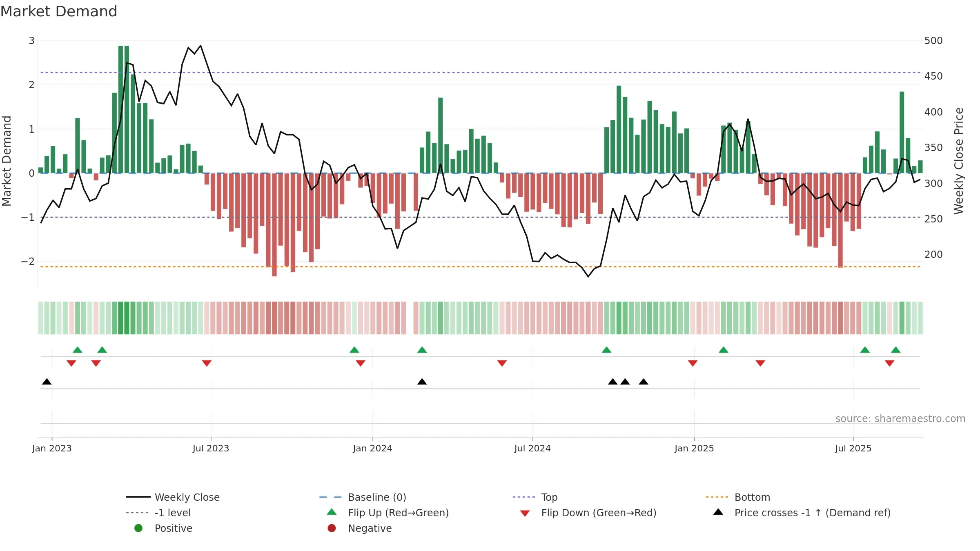Click the −2 demand axis value
980x551 pixels.
click(28, 262)
